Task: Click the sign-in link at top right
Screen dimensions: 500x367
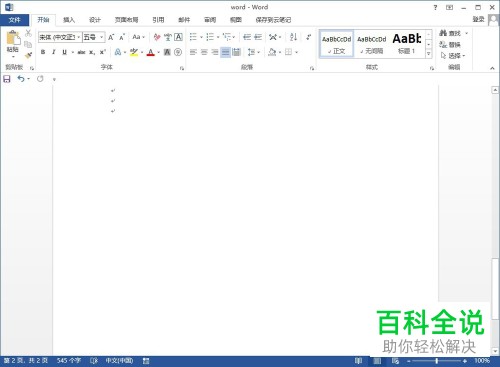Action: [478, 19]
